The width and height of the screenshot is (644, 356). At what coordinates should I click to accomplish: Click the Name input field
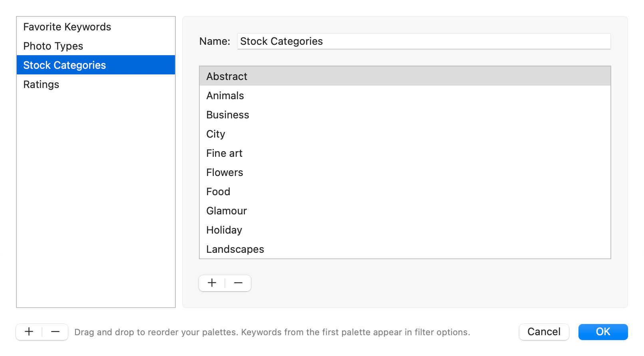pyautogui.click(x=424, y=41)
